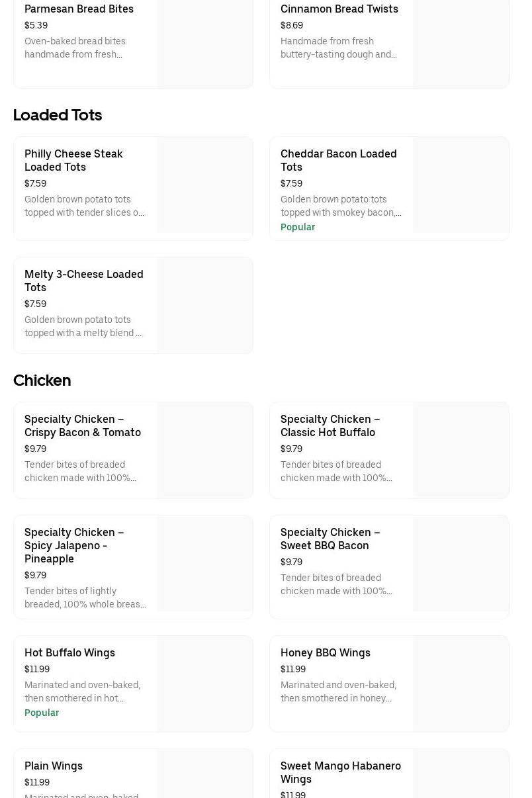Open Parmesan Bread Bites item
The height and width of the screenshot is (798, 532).
point(79,9)
